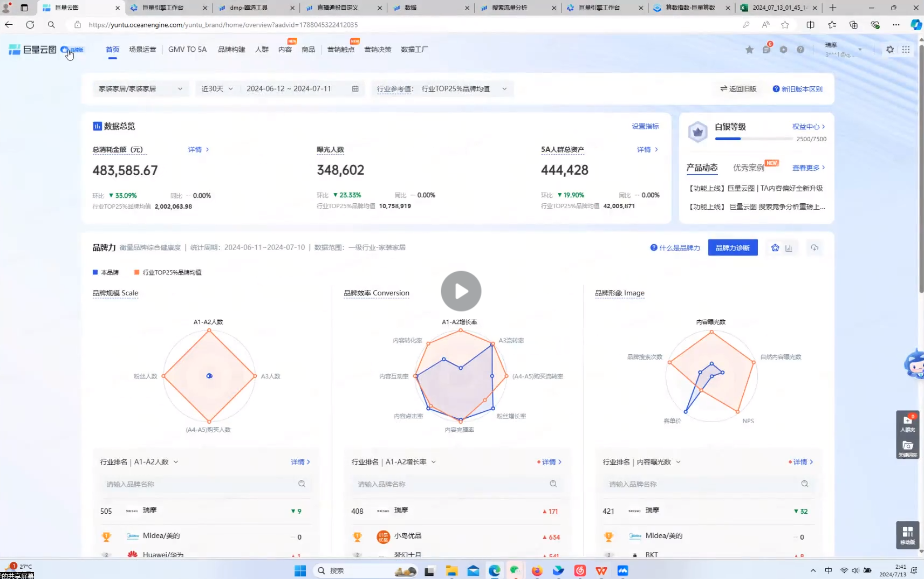
Task: Click the help question mark icon in header
Action: click(x=800, y=50)
